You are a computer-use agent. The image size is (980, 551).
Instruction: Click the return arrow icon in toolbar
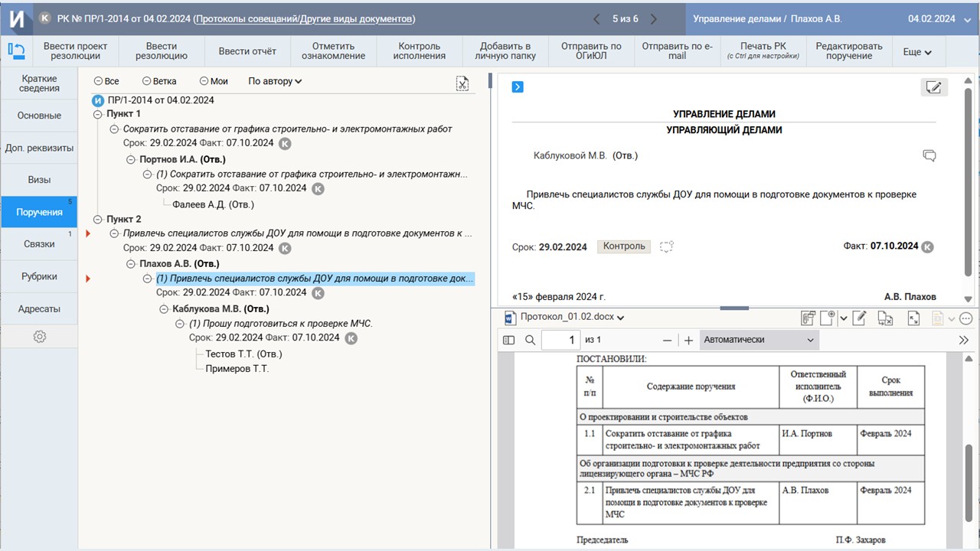coord(16,51)
